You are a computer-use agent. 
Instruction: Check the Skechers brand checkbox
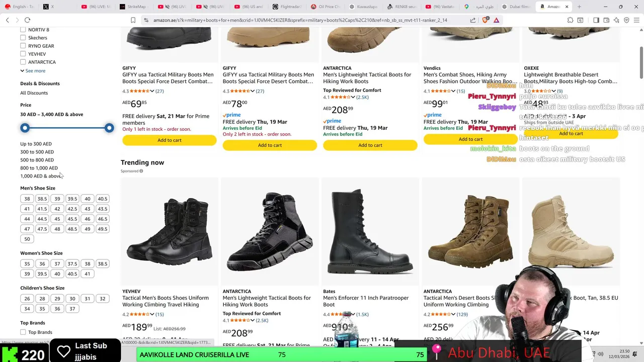[23, 38]
